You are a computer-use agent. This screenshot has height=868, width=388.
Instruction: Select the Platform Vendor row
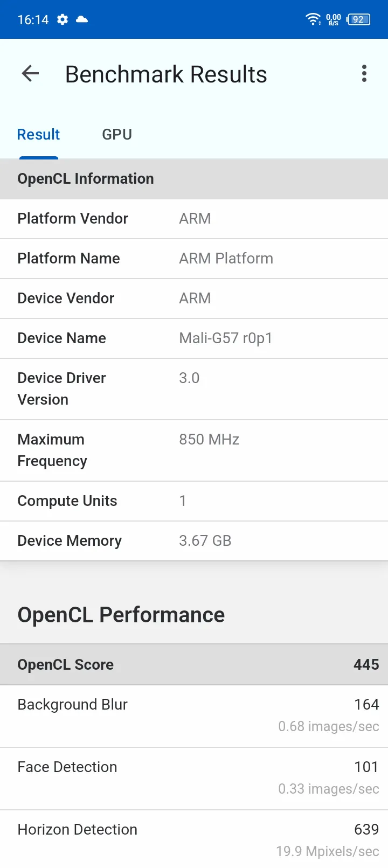click(194, 219)
